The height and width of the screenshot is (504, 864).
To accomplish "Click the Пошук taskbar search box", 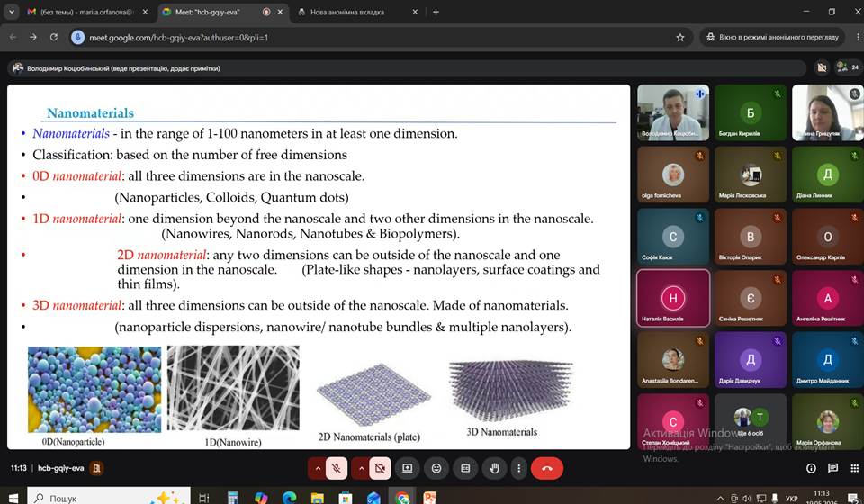I will [109, 498].
